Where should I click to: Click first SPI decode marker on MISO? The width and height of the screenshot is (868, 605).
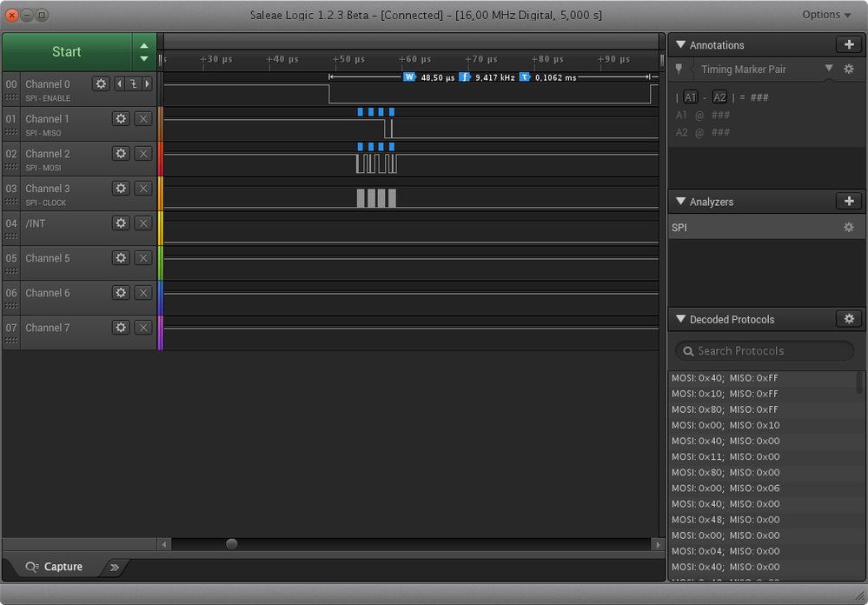pyautogui.click(x=361, y=112)
